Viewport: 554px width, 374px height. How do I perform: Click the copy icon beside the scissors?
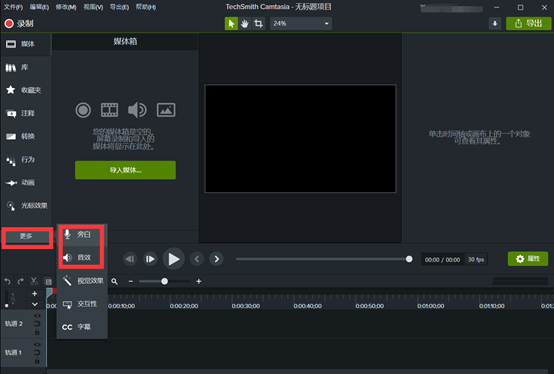[48, 281]
